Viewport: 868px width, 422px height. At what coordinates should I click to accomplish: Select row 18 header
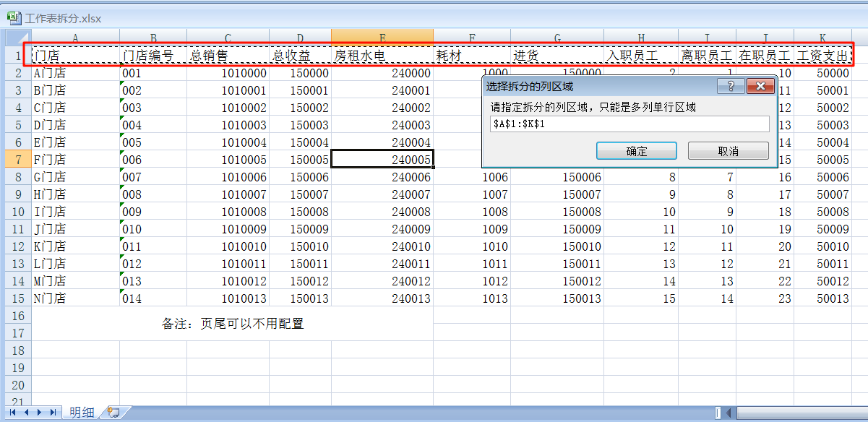(x=18, y=350)
